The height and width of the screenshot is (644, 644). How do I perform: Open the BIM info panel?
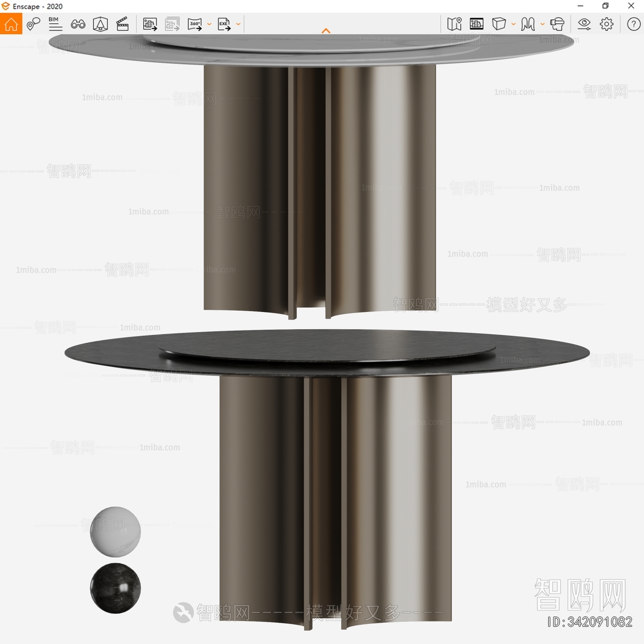pos(55,24)
